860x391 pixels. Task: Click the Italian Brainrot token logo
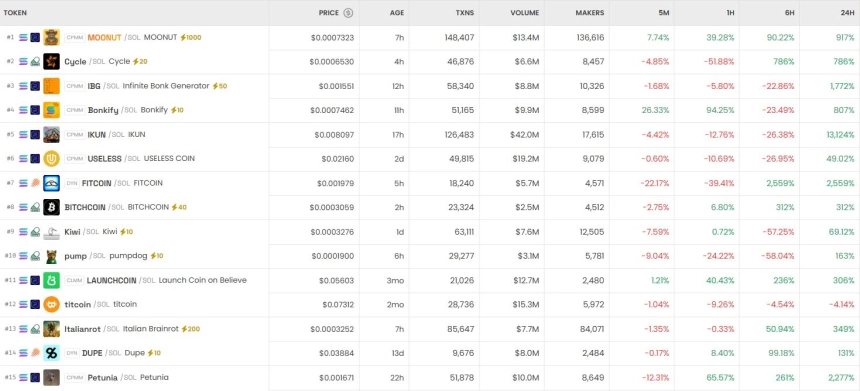tap(52, 329)
